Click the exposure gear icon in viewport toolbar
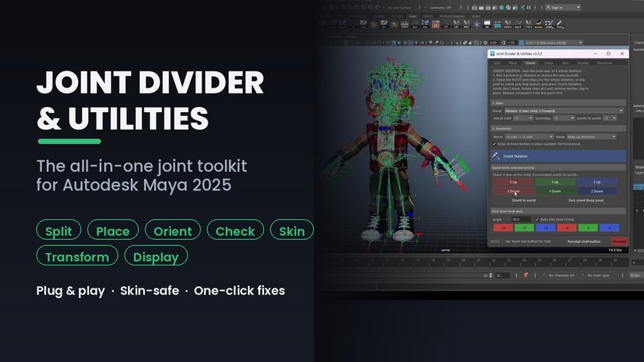The height and width of the screenshot is (362, 644). tap(486, 43)
